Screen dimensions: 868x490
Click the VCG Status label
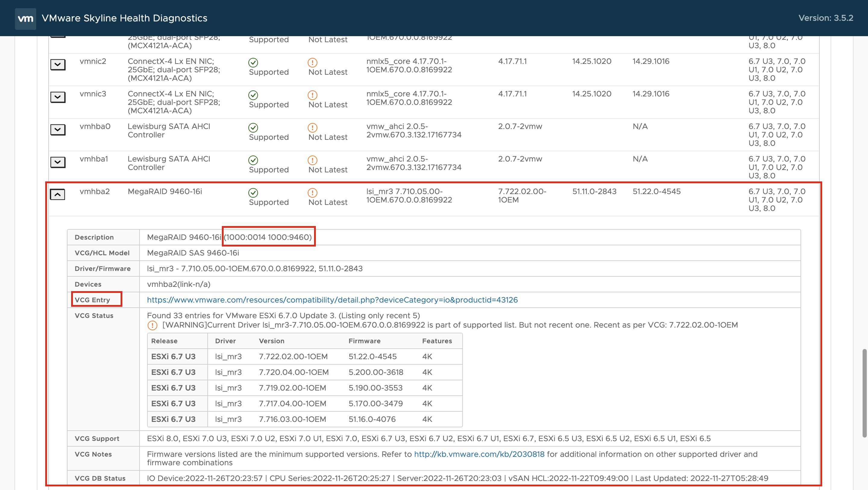(x=94, y=316)
